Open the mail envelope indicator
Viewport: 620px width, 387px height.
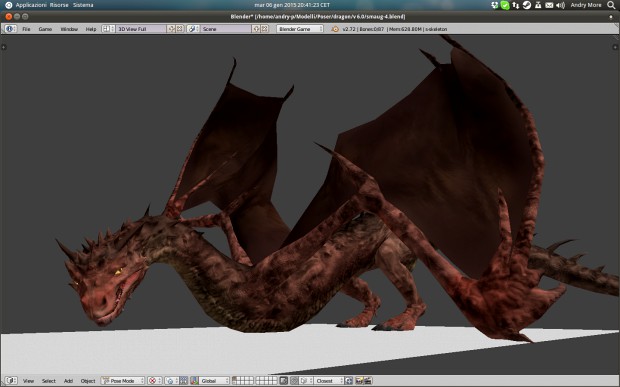(549, 5)
